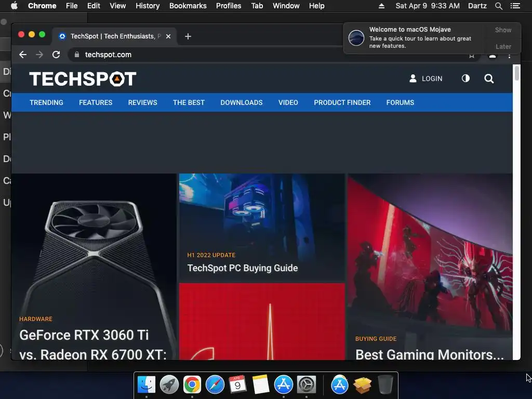Open Calendar from the Dock
Viewport: 532px width, 399px height.
[x=237, y=384]
